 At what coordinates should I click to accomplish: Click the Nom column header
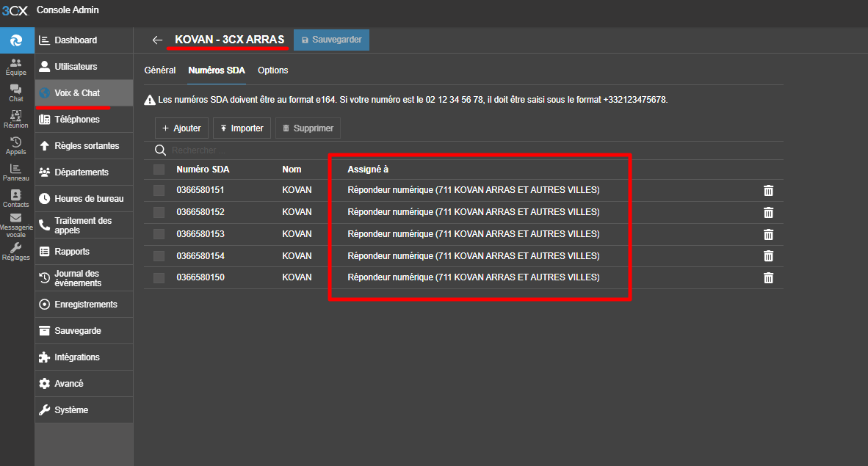(292, 170)
